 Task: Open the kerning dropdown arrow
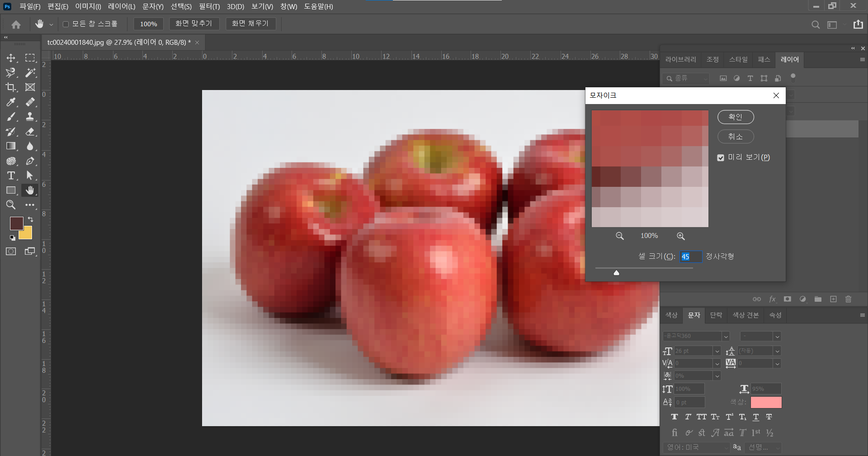pos(717,363)
